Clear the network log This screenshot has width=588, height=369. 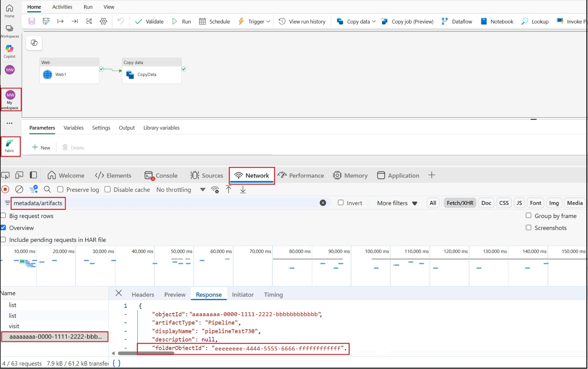coord(19,189)
